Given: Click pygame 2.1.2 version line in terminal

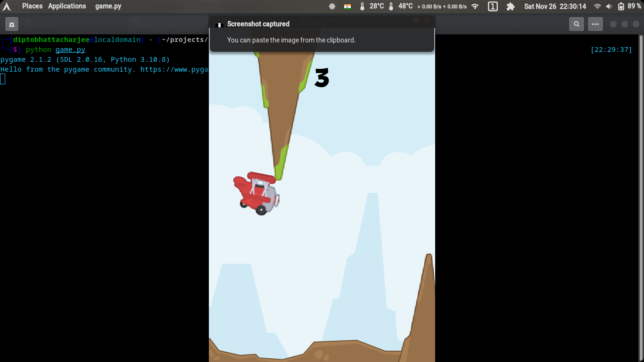Looking at the screenshot, I should pos(85,59).
